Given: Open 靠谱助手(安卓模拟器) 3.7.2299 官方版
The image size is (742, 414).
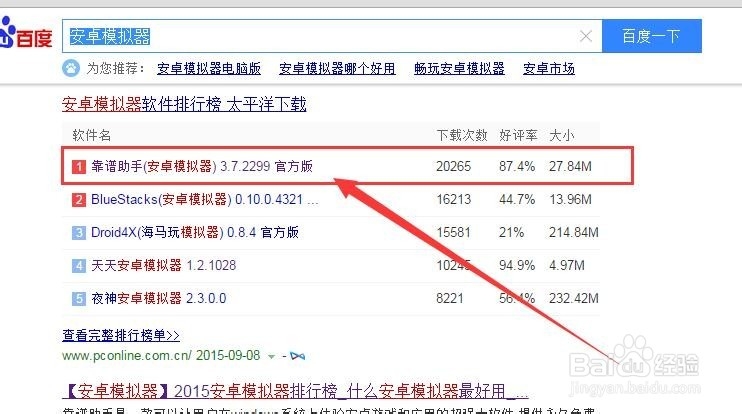Looking at the screenshot, I should click(202, 166).
